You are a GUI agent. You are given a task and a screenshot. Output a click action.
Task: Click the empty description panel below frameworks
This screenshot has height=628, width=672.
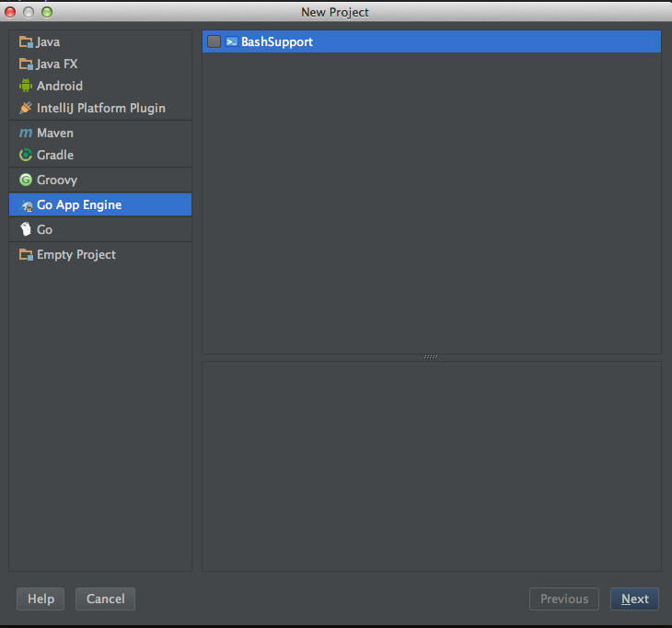coord(432,466)
